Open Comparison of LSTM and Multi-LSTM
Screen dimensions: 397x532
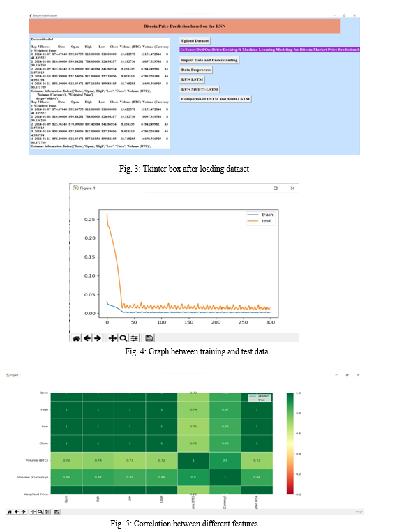[216, 99]
